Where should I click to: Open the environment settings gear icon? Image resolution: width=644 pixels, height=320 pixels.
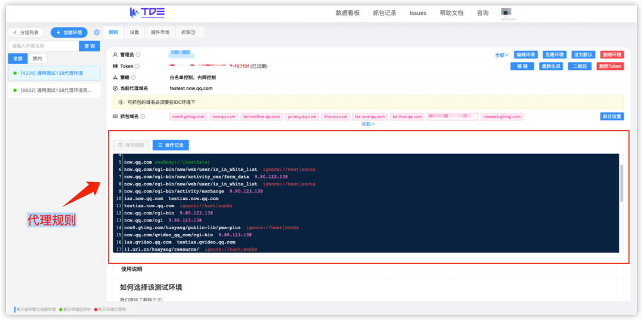pos(97,32)
